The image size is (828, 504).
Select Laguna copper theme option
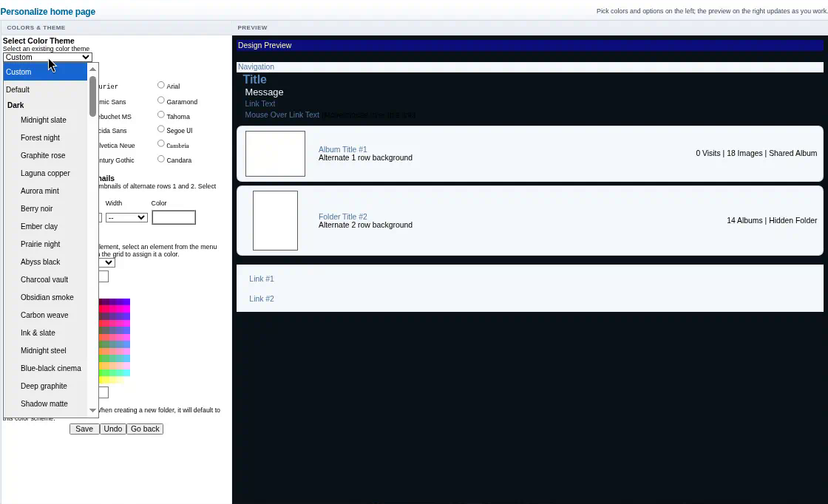pyautogui.click(x=45, y=173)
